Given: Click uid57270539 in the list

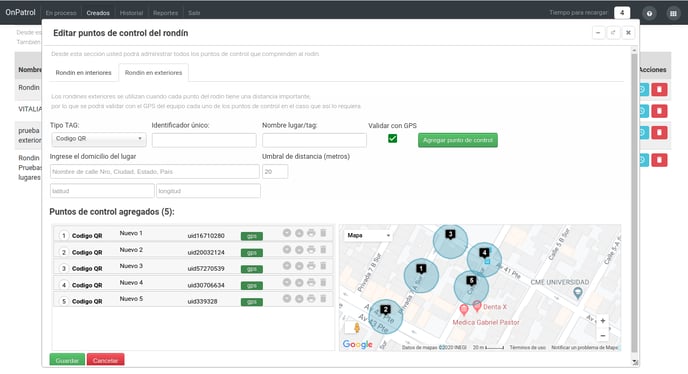Looking at the screenshot, I should pos(206,268).
